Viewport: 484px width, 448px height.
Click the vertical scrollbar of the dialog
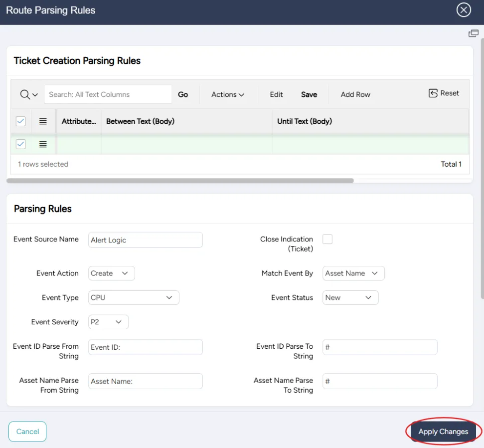[482, 169]
